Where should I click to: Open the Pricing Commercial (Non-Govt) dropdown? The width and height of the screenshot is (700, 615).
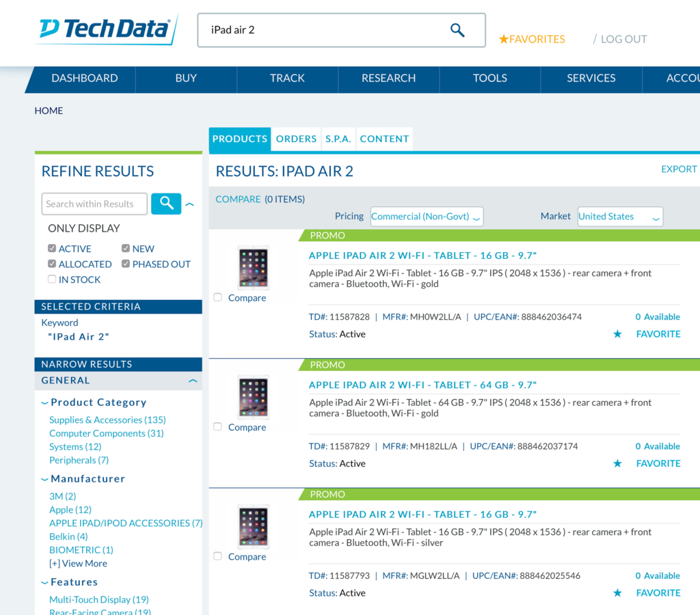pos(427,217)
